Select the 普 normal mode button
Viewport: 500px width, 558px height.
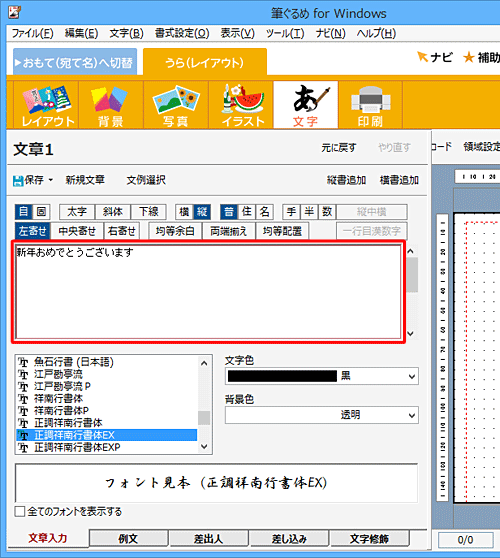(x=229, y=212)
